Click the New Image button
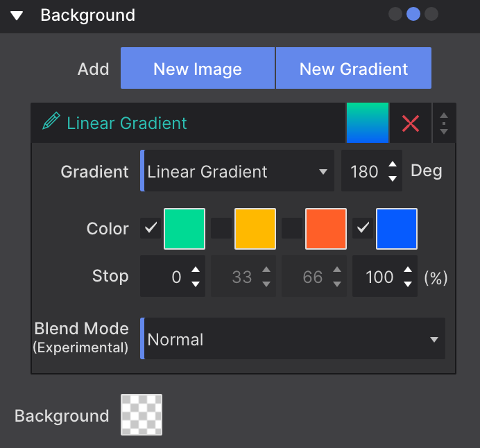This screenshot has width=480, height=448. pyautogui.click(x=198, y=69)
